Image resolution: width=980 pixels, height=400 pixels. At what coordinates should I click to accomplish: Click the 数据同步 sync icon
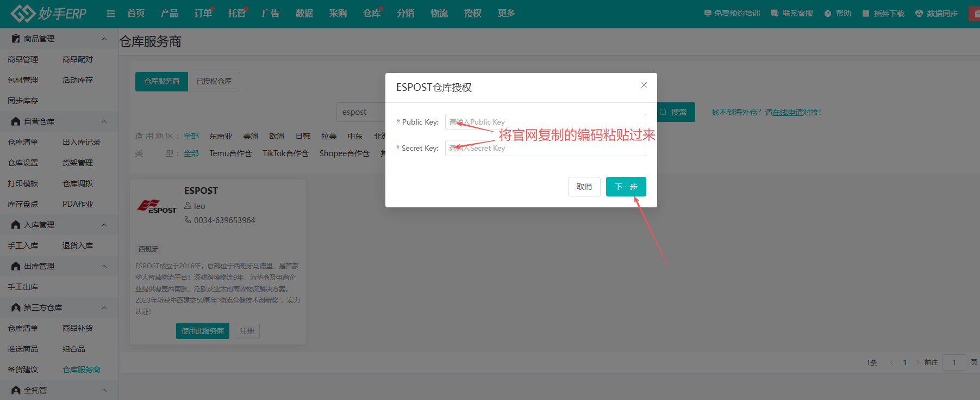(x=919, y=14)
